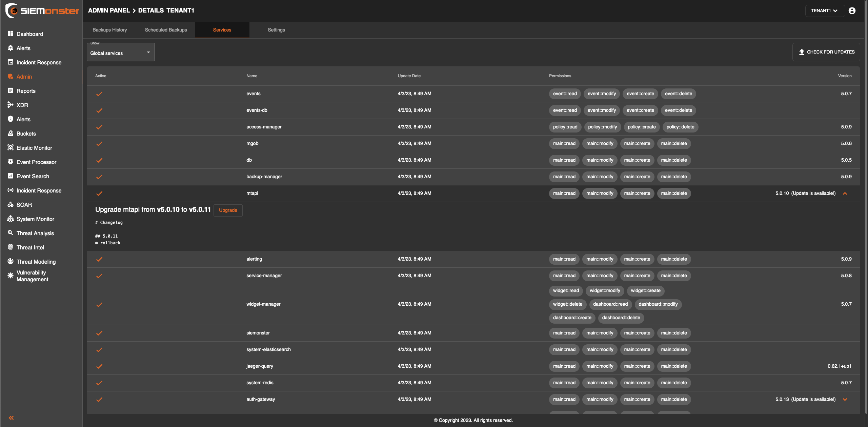
Task: Toggle active checkmark for backup-manager
Action: [x=99, y=177]
